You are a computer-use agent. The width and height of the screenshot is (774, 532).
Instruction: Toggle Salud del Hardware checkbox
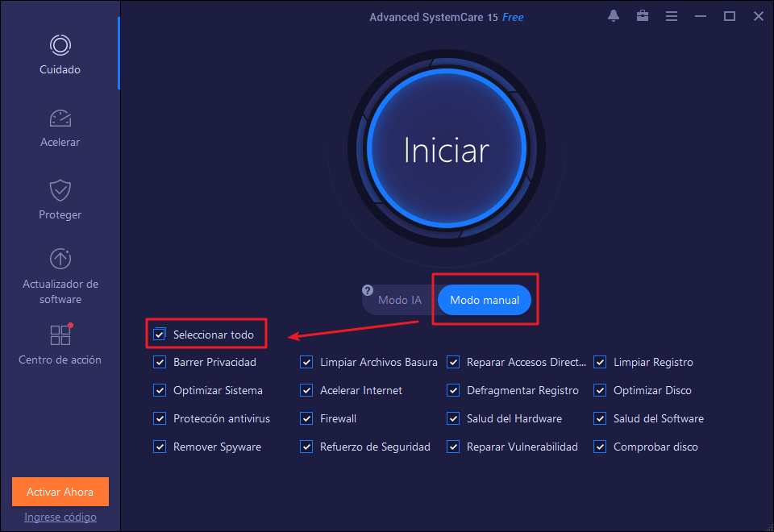point(453,418)
